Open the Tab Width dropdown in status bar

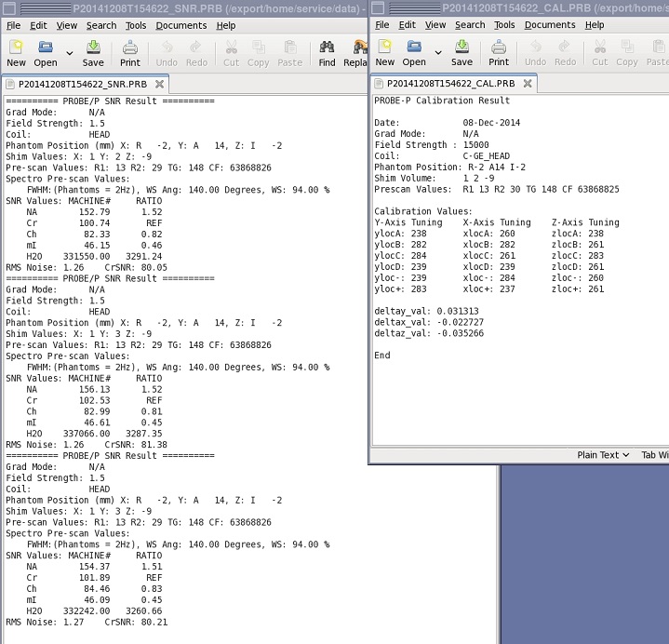tap(654, 455)
